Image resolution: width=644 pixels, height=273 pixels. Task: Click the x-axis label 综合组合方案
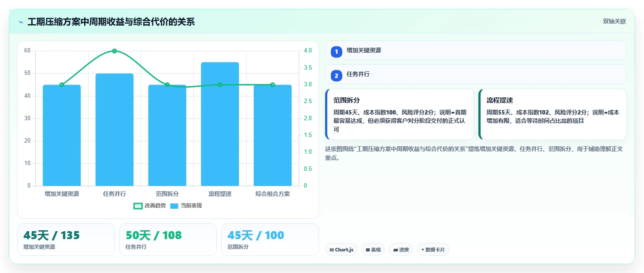coord(273,194)
